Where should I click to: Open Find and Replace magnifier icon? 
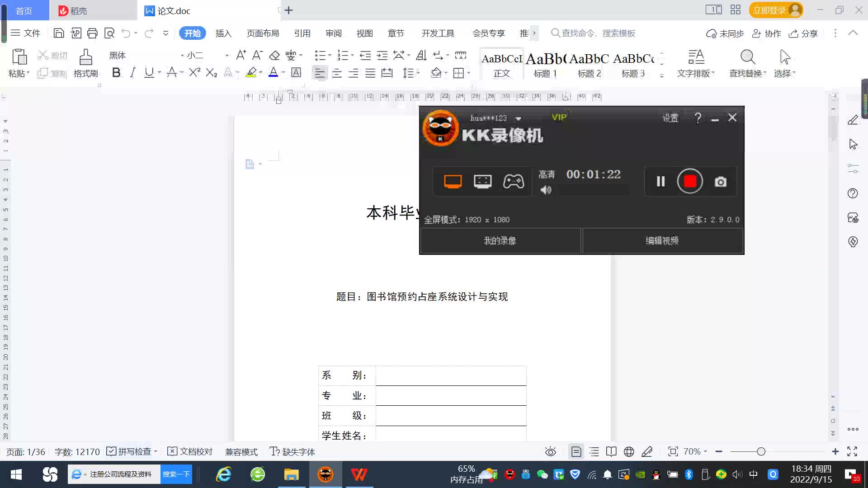(x=747, y=58)
